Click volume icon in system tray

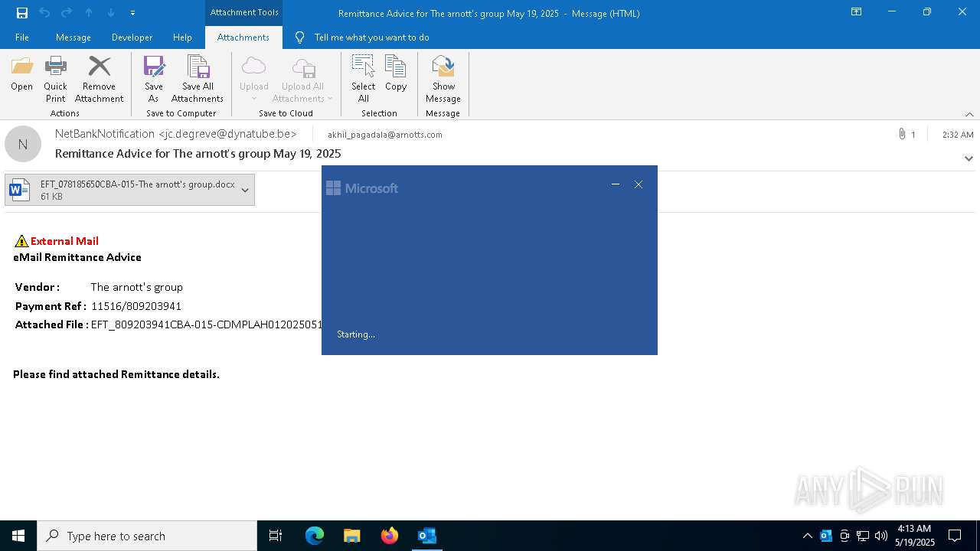tap(881, 536)
